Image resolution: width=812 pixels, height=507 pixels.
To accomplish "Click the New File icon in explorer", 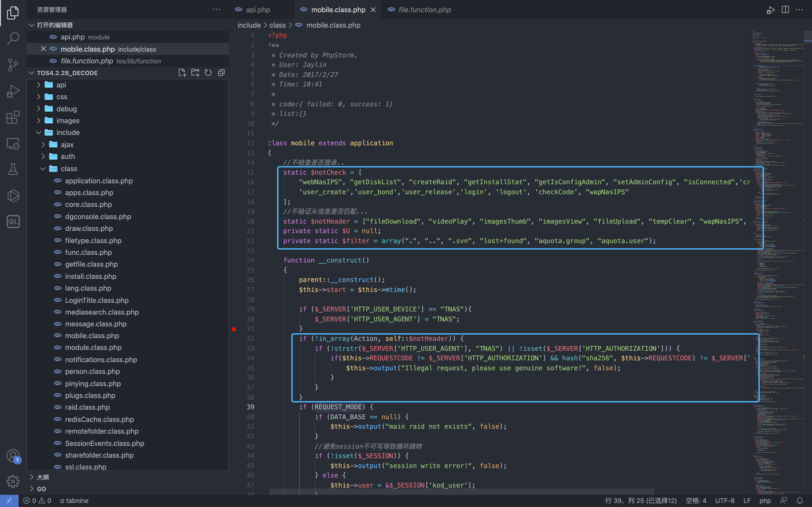I will [x=182, y=73].
